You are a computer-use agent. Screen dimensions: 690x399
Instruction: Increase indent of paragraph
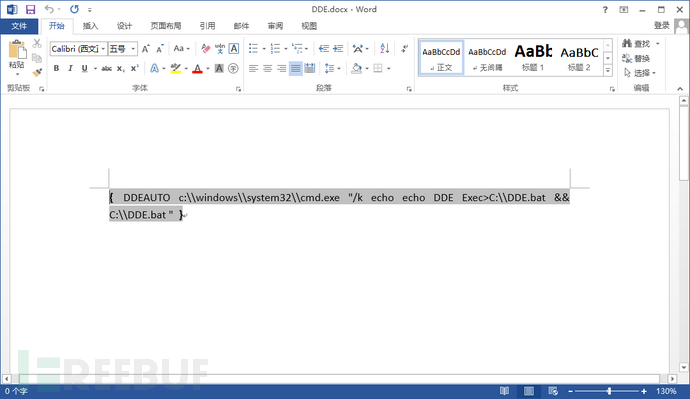point(338,48)
